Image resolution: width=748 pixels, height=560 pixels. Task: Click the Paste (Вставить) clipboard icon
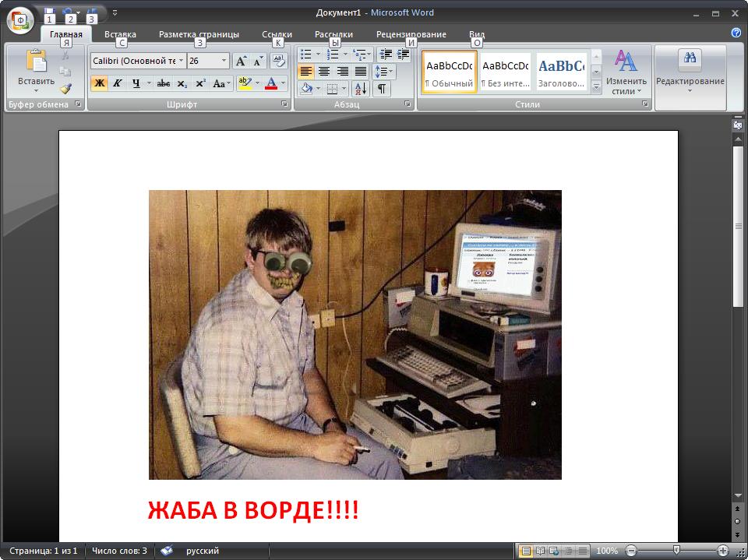(37, 61)
